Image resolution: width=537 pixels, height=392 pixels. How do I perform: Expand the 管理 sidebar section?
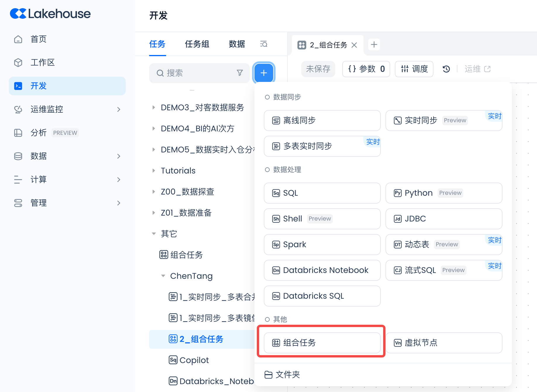(118, 203)
